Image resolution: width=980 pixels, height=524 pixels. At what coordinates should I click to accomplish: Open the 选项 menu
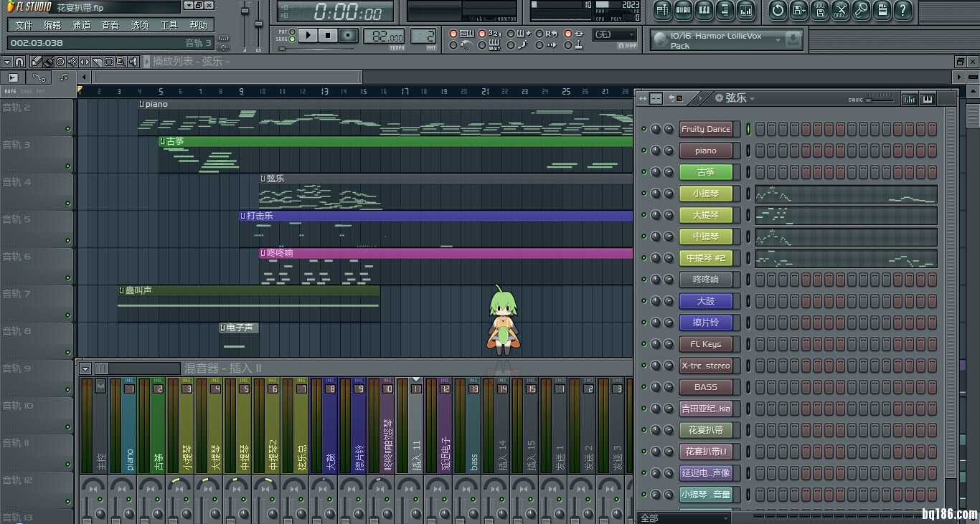[x=140, y=25]
